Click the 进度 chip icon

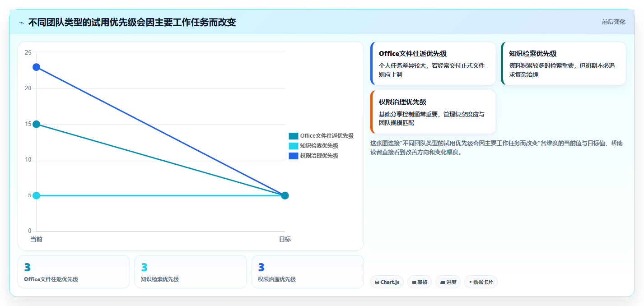click(x=443, y=282)
